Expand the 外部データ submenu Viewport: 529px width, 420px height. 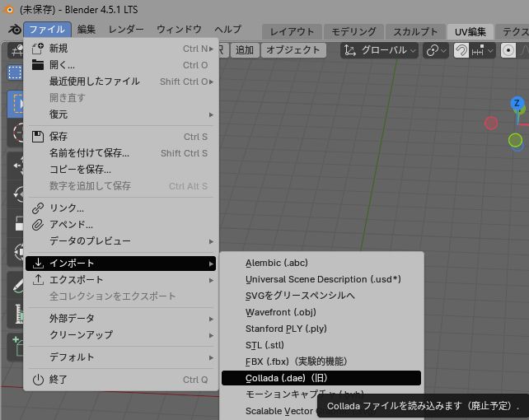click(x=121, y=318)
